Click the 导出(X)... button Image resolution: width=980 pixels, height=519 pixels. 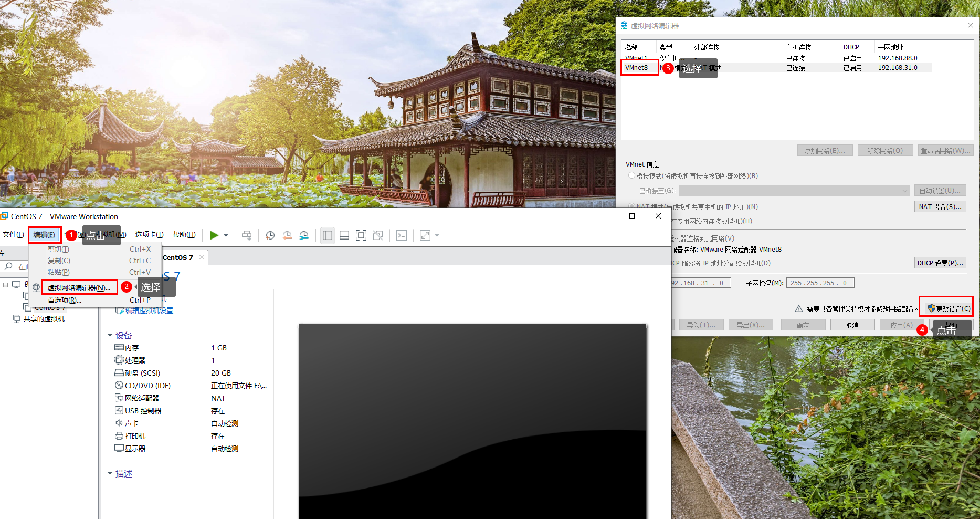point(751,325)
